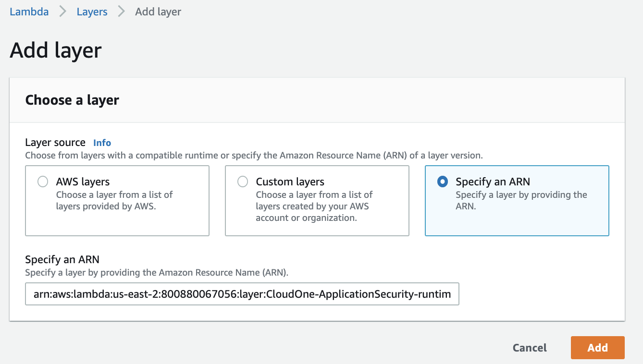Go to the Layers breadcrumb page
Screen dimensions: 643x364
[x=92, y=12]
